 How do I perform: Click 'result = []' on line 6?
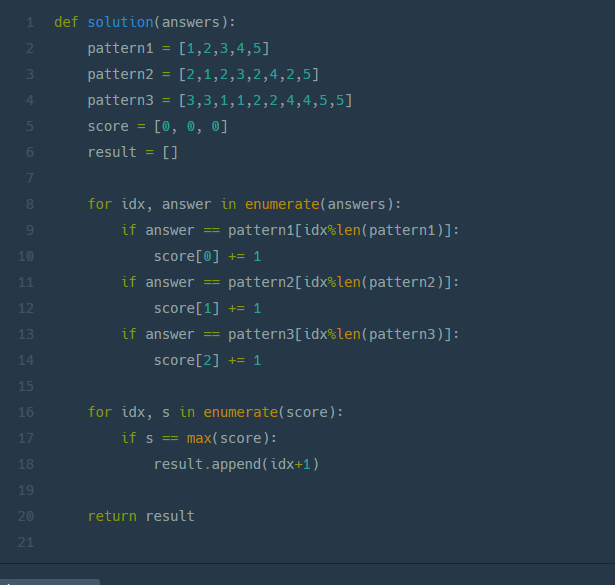(133, 152)
